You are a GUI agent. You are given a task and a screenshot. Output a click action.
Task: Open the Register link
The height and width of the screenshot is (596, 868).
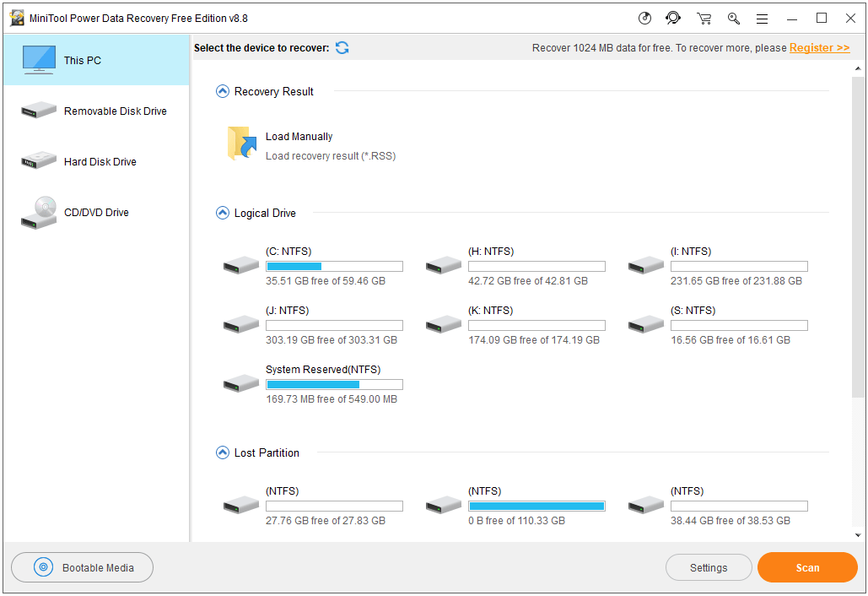(x=818, y=48)
